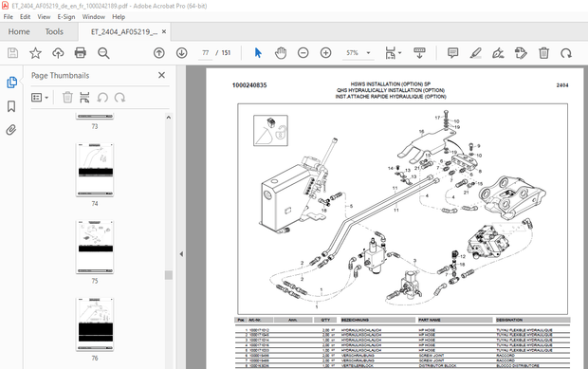The image size is (588, 369).
Task: Add a comment sticky note
Action: [452, 53]
